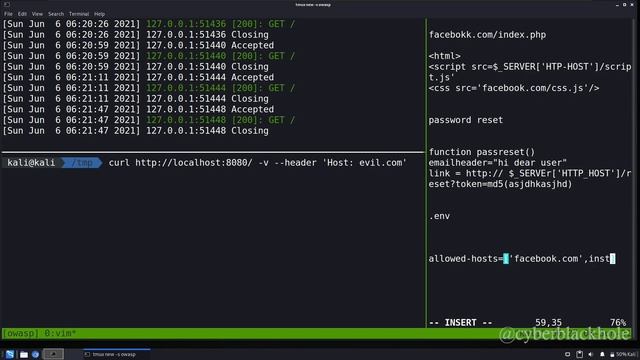Click the volume speaker tray icon
640x360 pixels.
591,354
